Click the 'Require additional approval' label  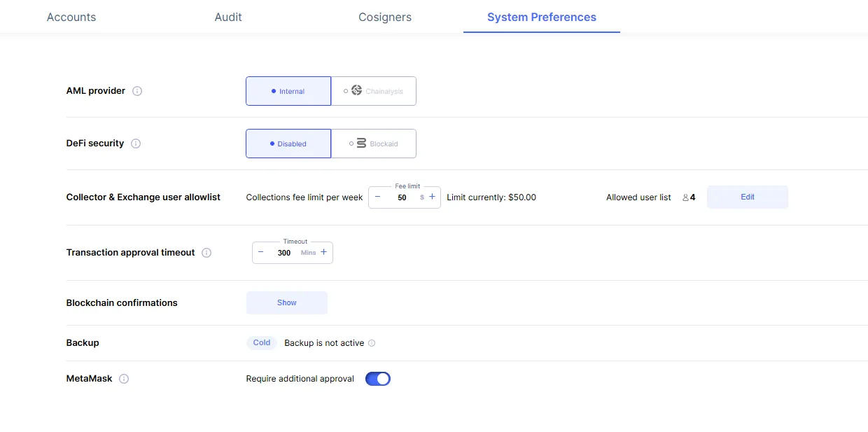300,379
